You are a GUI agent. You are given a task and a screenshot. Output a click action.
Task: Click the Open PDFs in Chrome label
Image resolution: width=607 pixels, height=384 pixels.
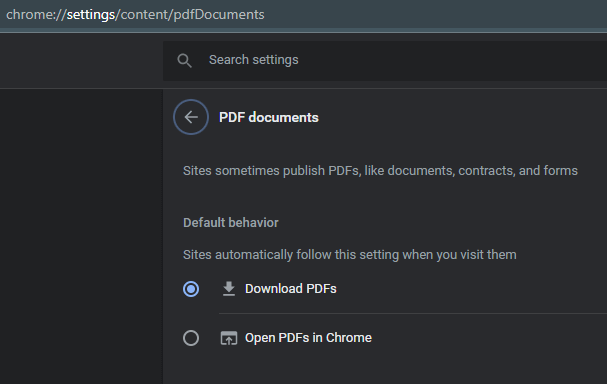click(x=308, y=338)
